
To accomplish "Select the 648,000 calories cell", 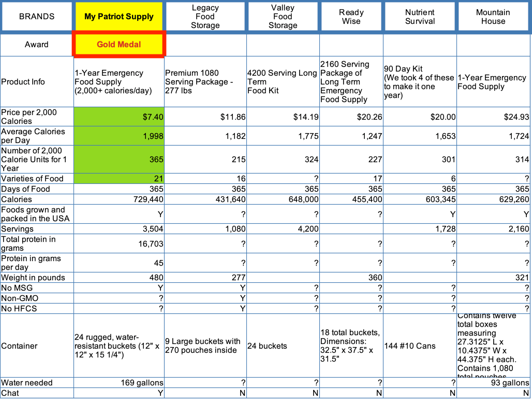I will pyautogui.click(x=283, y=199).
